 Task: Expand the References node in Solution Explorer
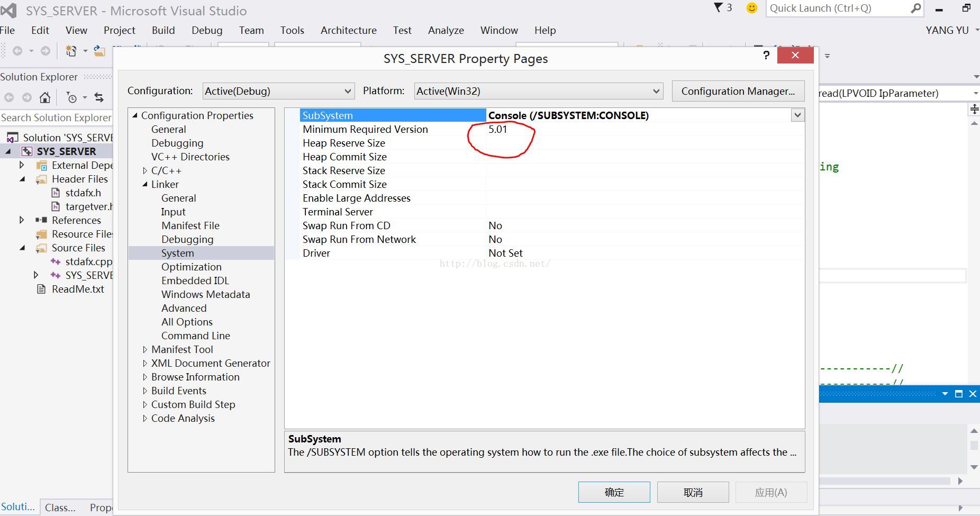[x=22, y=220]
